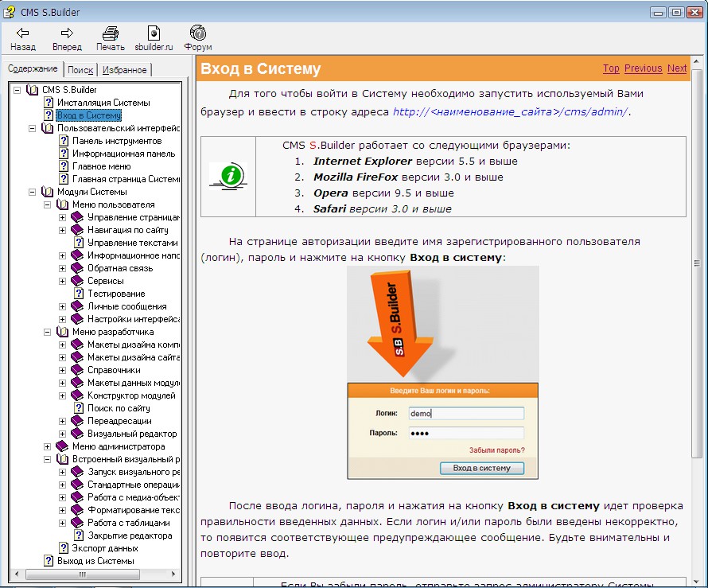Click the purple book icon of Навигация по сайту
This screenshot has height=588, width=708.
click(x=77, y=230)
